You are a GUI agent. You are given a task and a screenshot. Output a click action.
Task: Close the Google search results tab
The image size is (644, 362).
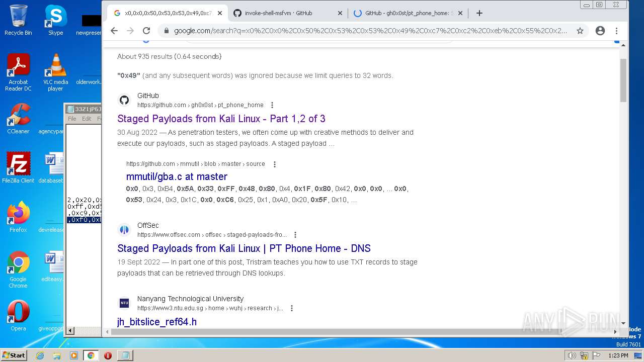click(220, 13)
